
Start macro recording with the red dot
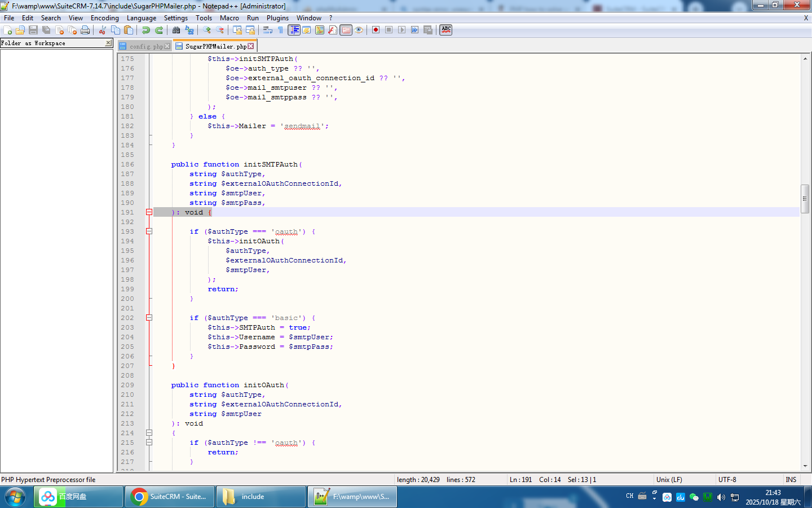point(376,30)
